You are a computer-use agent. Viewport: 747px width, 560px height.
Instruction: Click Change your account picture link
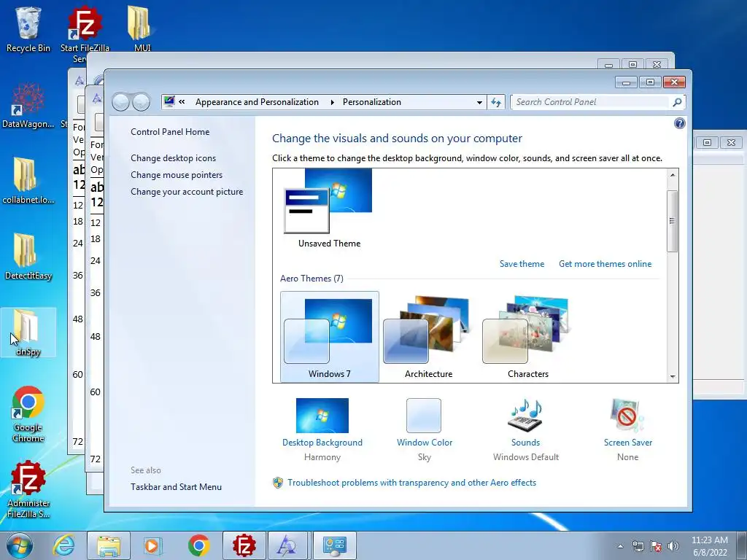187,192
